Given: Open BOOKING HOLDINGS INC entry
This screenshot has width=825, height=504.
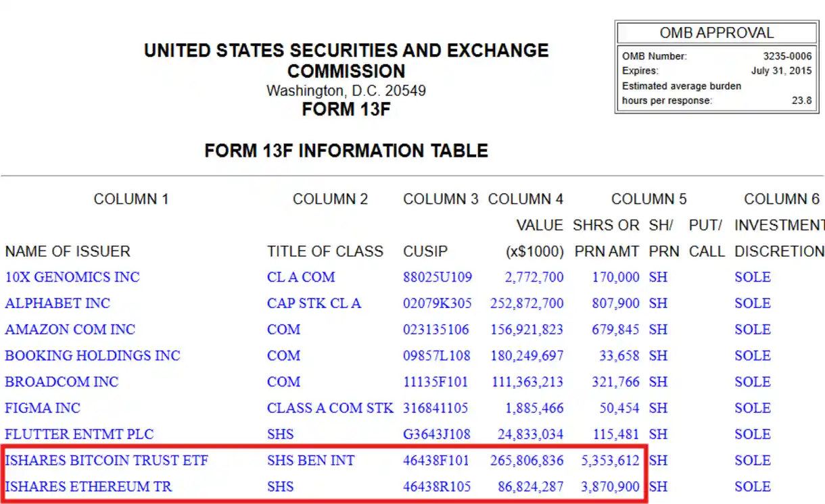Looking at the screenshot, I should [93, 355].
